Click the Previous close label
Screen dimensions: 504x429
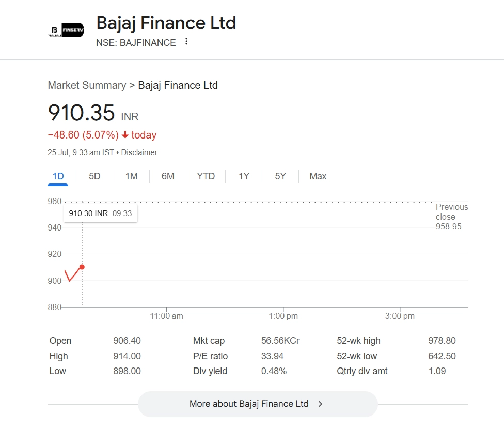tap(451, 212)
